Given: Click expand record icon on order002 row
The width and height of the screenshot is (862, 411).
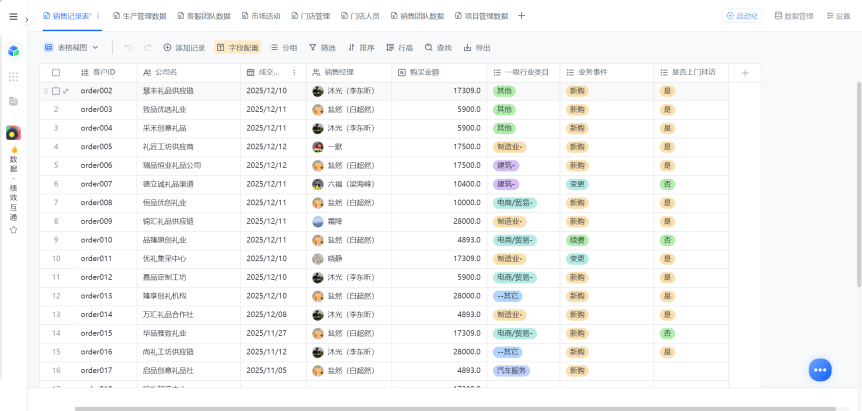Looking at the screenshot, I should click(x=66, y=91).
